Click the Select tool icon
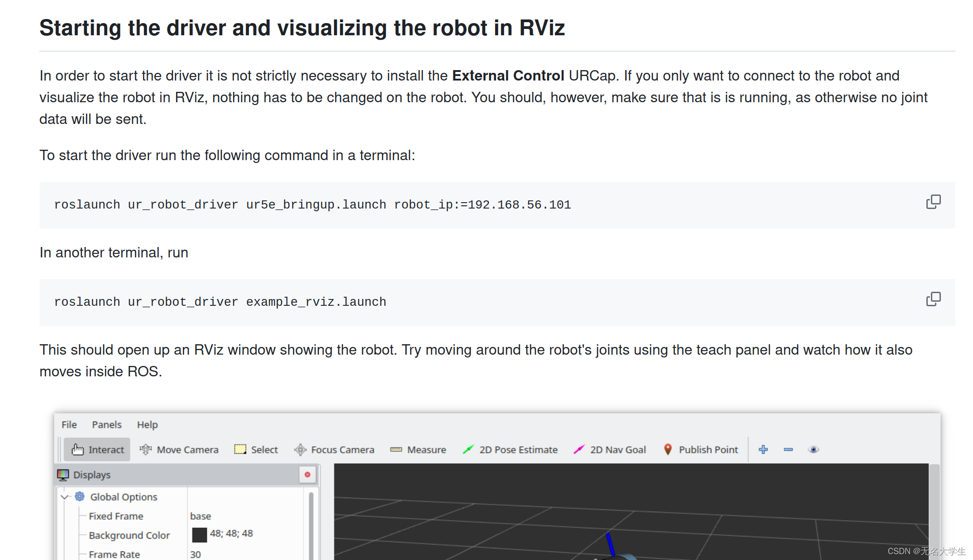This screenshot has height=560, width=973. (x=240, y=449)
